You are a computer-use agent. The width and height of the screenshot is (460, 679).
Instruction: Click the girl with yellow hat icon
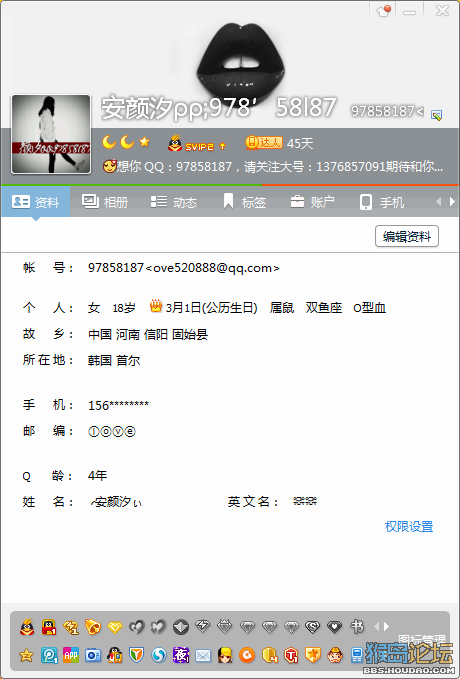coord(225,655)
